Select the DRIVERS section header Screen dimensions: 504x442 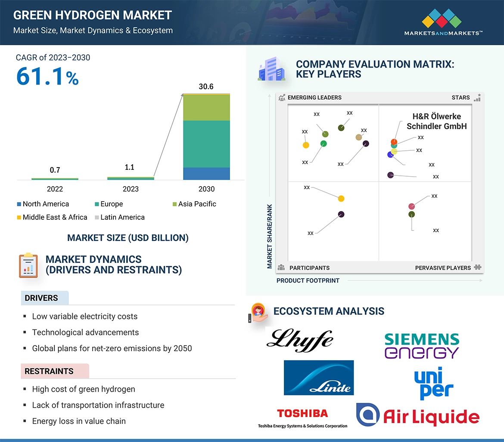click(x=41, y=298)
